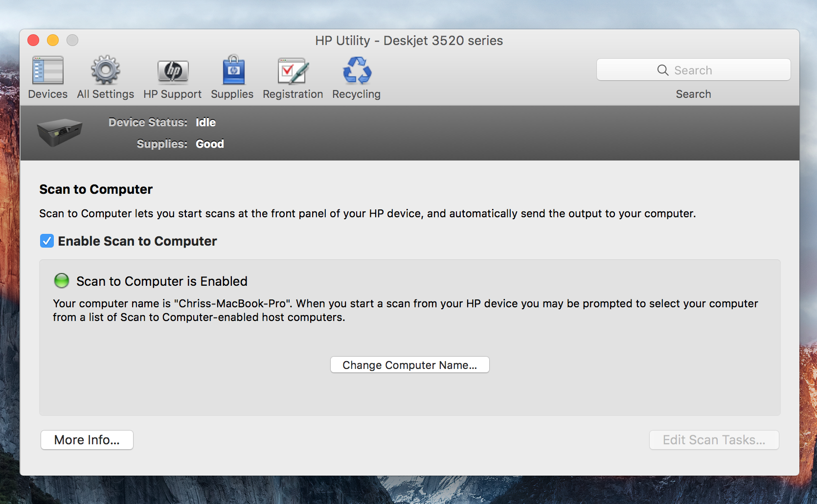
Task: Minimize the HP Utility window
Action: click(53, 40)
